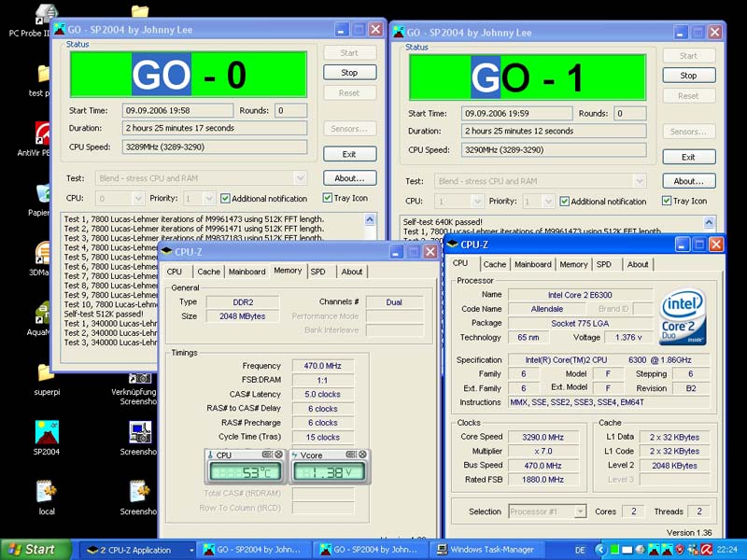Select the Verknüpfung Screenshot shortcut icon

(140, 379)
